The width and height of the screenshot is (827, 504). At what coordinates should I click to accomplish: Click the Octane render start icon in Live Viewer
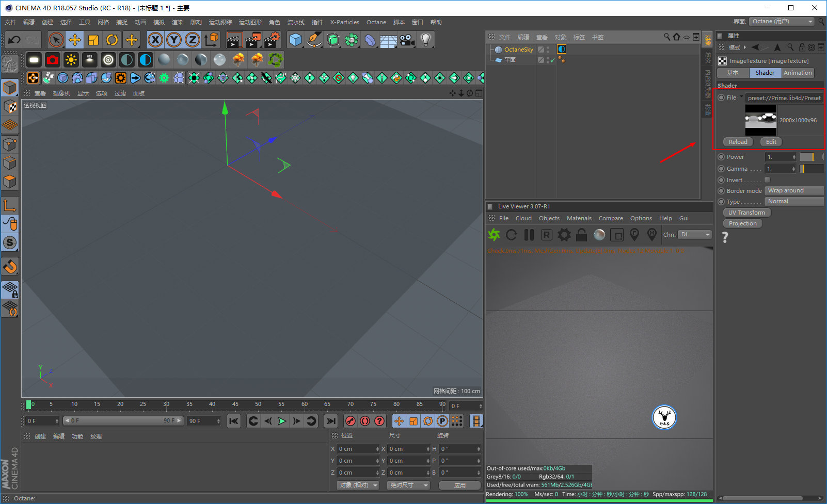[494, 235]
